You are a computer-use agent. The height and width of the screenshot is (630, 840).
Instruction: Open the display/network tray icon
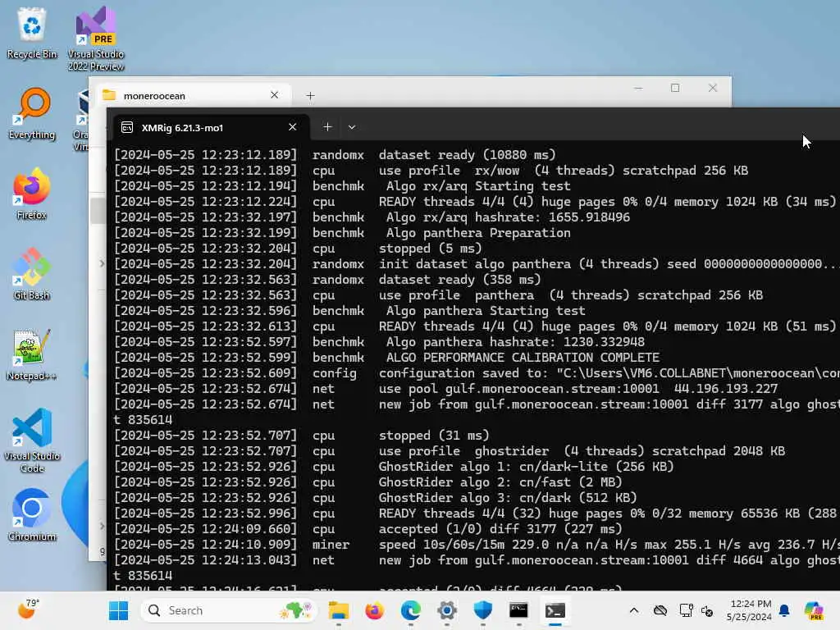686,610
